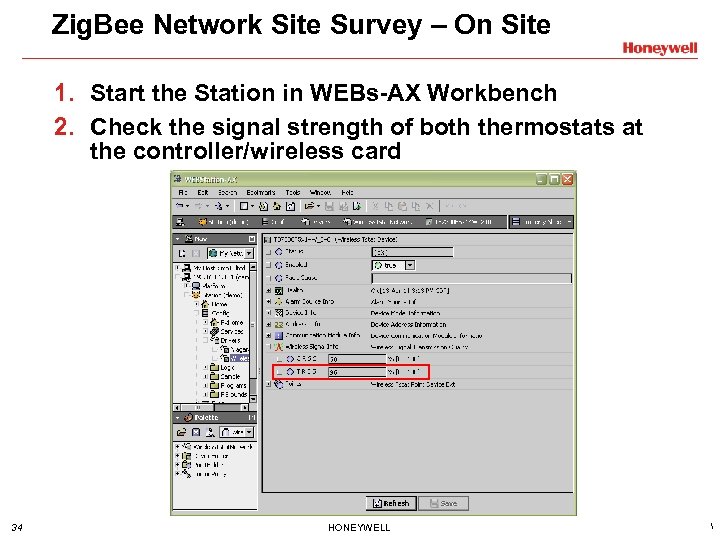Expand the Points row
720x540 pixels.
[269, 384]
